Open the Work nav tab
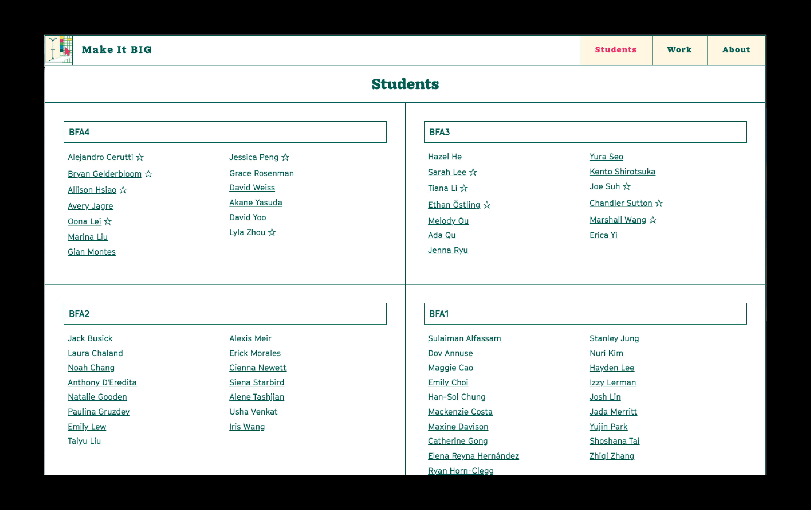Screen dimensions: 812x510 point(680,50)
